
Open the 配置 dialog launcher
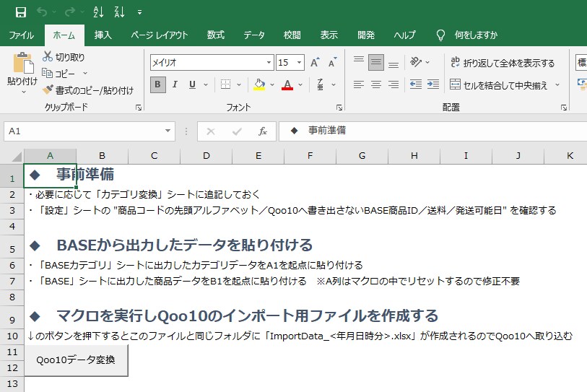(564, 108)
